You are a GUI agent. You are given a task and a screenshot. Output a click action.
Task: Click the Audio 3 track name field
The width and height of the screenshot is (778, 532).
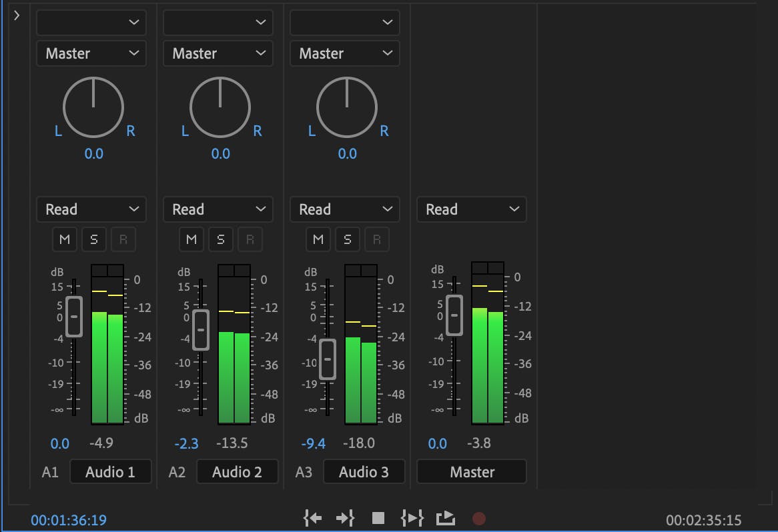click(x=364, y=471)
